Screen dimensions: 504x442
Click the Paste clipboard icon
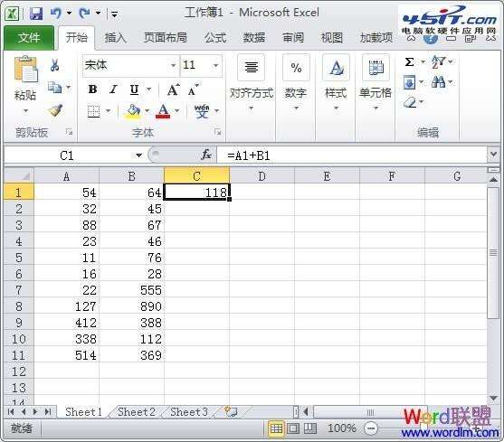(x=25, y=69)
